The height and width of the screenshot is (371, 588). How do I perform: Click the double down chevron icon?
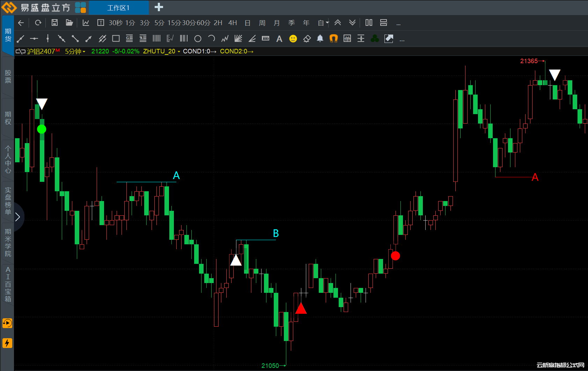tap(352, 23)
